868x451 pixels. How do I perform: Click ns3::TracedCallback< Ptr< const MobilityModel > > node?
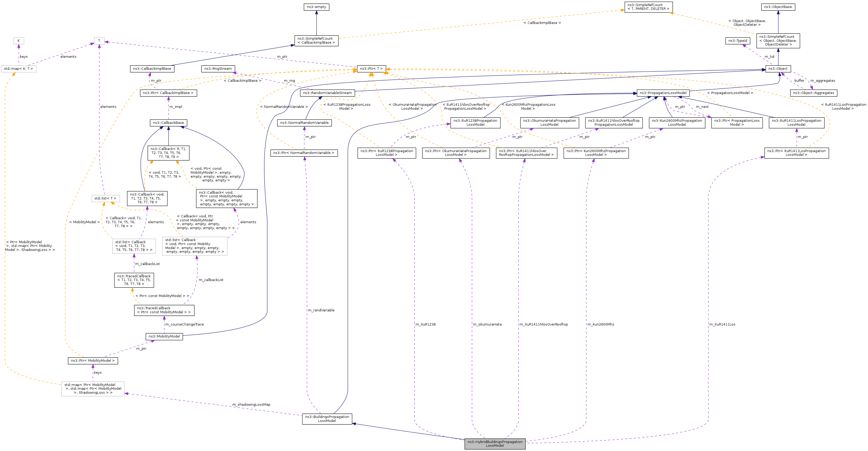[164, 310]
